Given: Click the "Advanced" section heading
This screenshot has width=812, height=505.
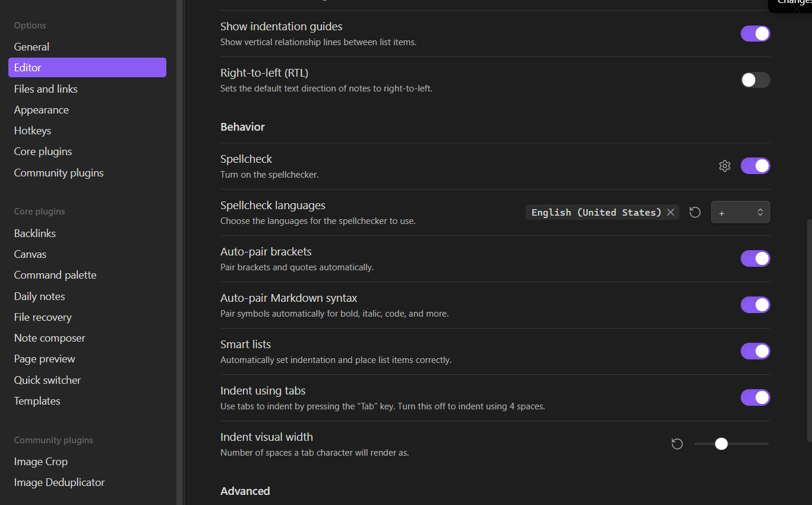Looking at the screenshot, I should (245, 491).
